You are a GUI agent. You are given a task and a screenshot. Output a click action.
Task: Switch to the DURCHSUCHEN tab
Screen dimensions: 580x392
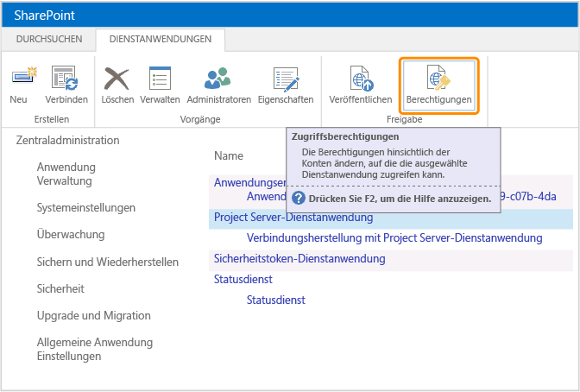point(49,39)
